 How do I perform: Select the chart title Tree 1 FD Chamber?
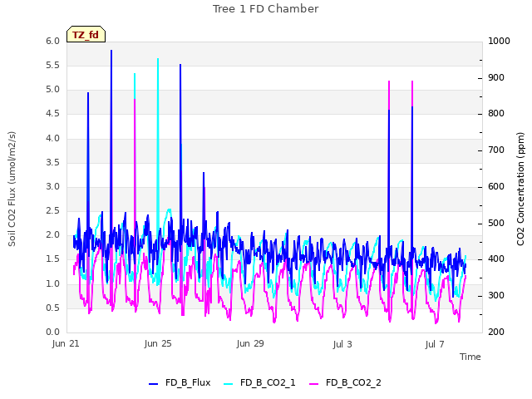coord(265,9)
